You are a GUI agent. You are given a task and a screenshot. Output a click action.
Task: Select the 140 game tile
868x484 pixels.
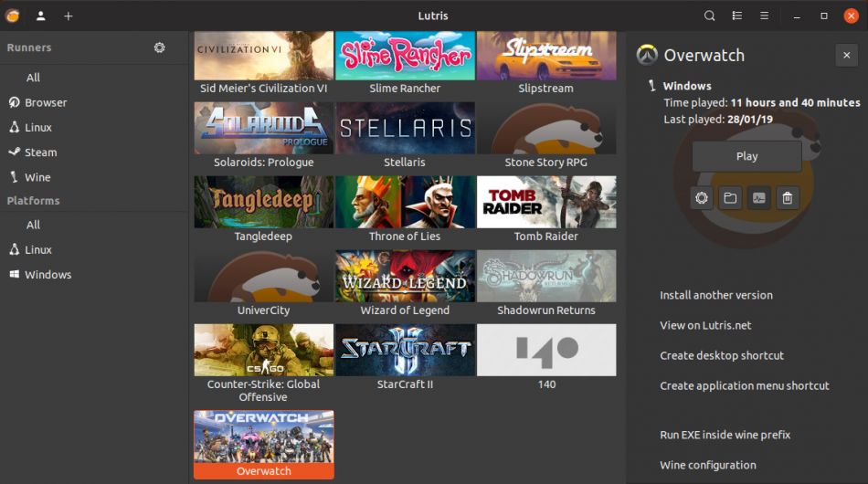pos(546,358)
